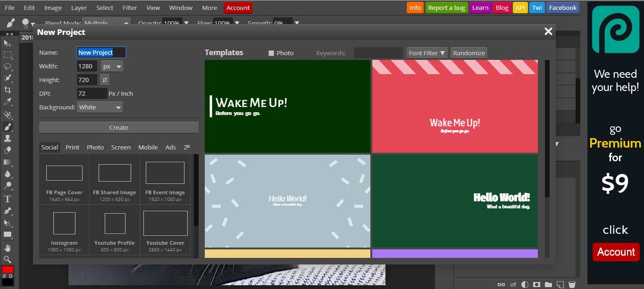Select the Dodge tool

click(x=8, y=185)
